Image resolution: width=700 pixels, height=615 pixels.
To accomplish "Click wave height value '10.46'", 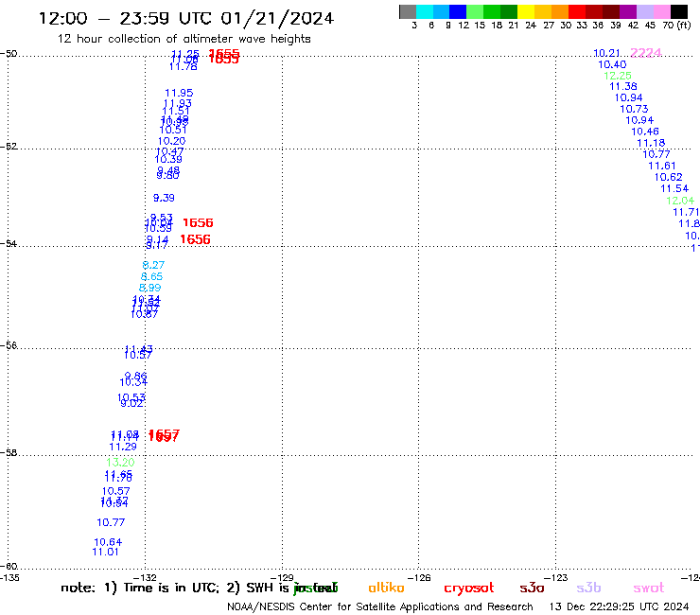I will pos(644,132).
